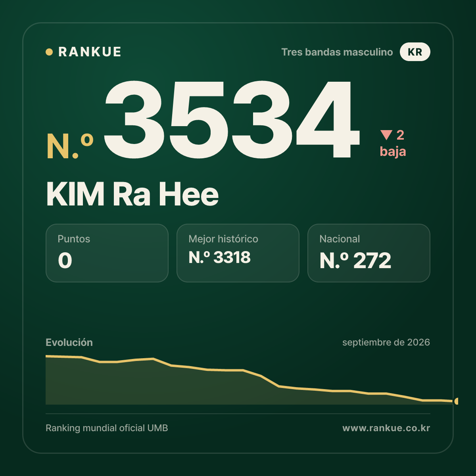This screenshot has width=476, height=476.
Task: Click the latest data point on the chart
Action: tap(457, 401)
